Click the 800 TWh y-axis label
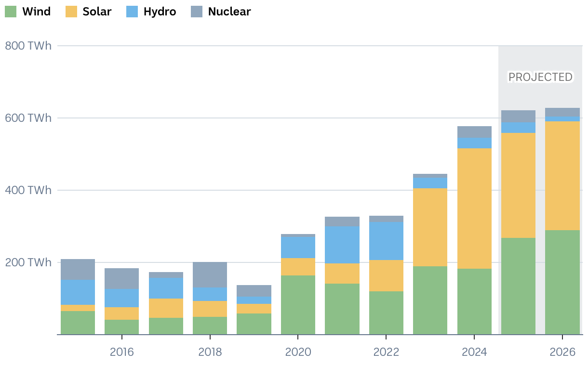This screenshot has height=365, width=588. tap(28, 46)
